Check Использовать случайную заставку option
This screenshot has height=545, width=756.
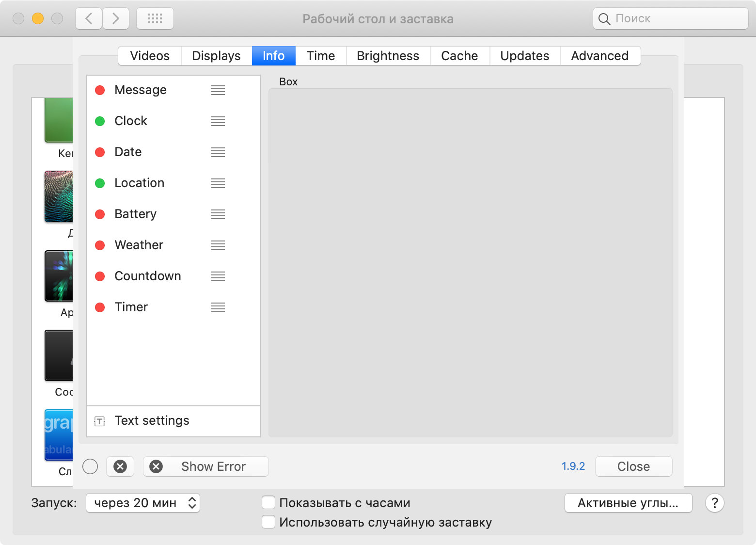pyautogui.click(x=268, y=522)
